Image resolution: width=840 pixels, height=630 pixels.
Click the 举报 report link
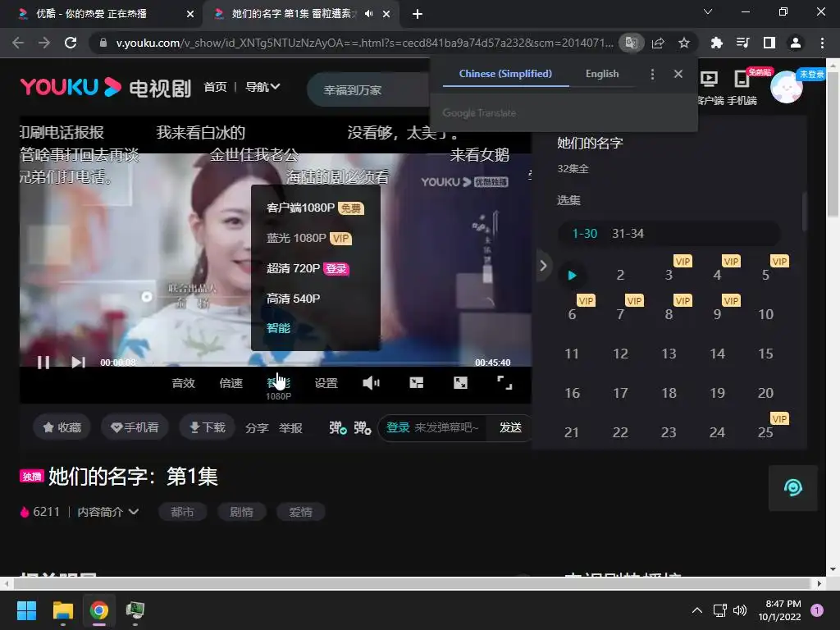pyautogui.click(x=290, y=428)
